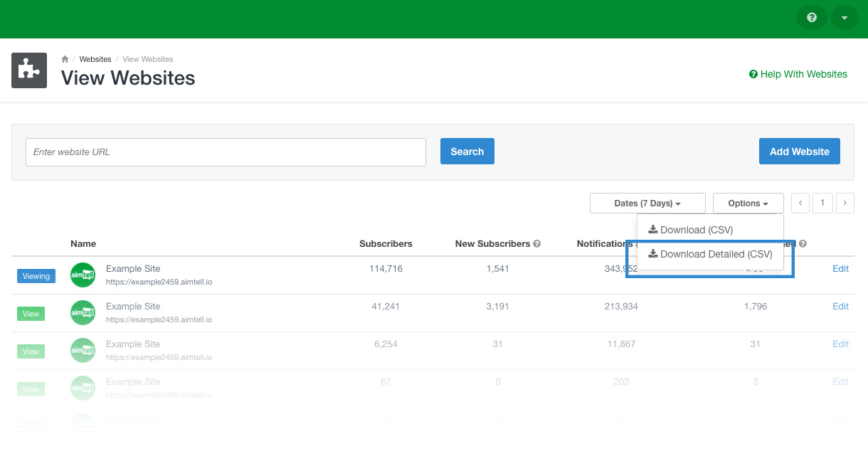Click the View button for 41,241 subscribers site
The height and width of the screenshot is (461, 868).
click(31, 314)
